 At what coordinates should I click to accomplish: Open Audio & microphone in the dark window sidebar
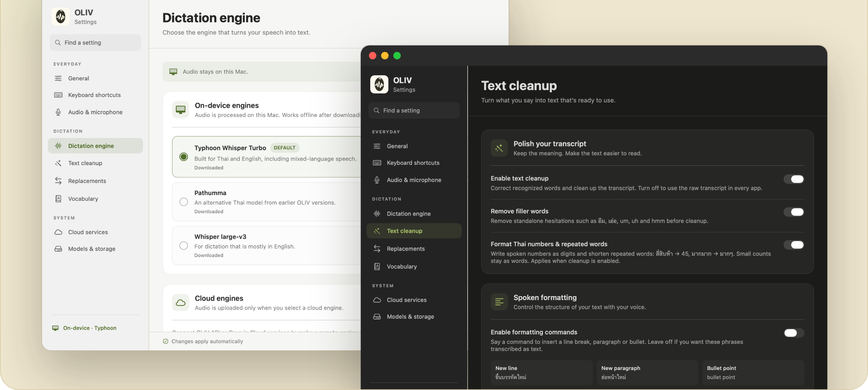(x=414, y=180)
